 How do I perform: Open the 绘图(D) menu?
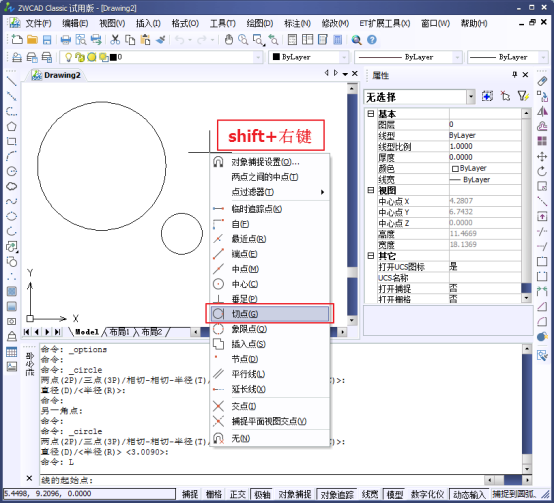click(260, 24)
